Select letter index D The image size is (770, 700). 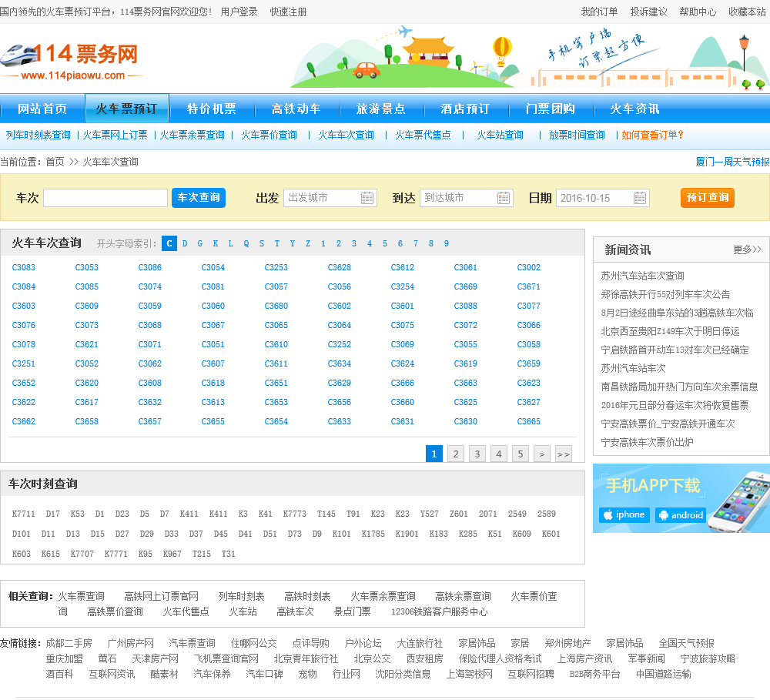click(x=185, y=243)
